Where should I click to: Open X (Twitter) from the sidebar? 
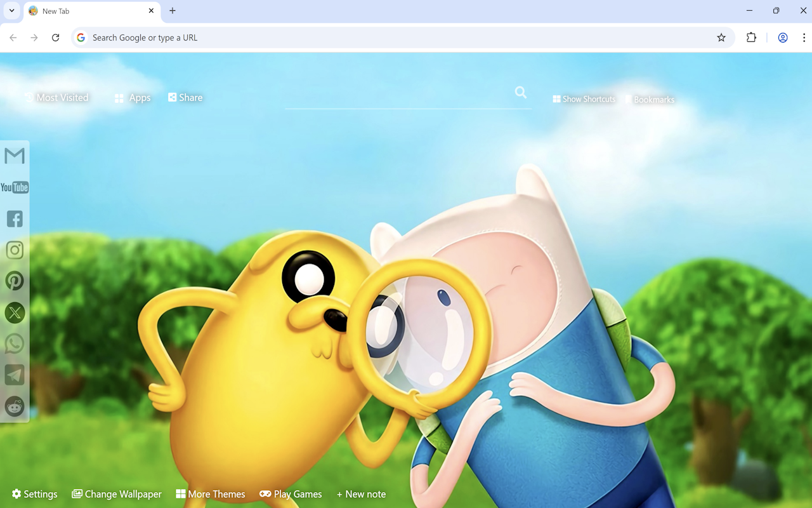(15, 312)
